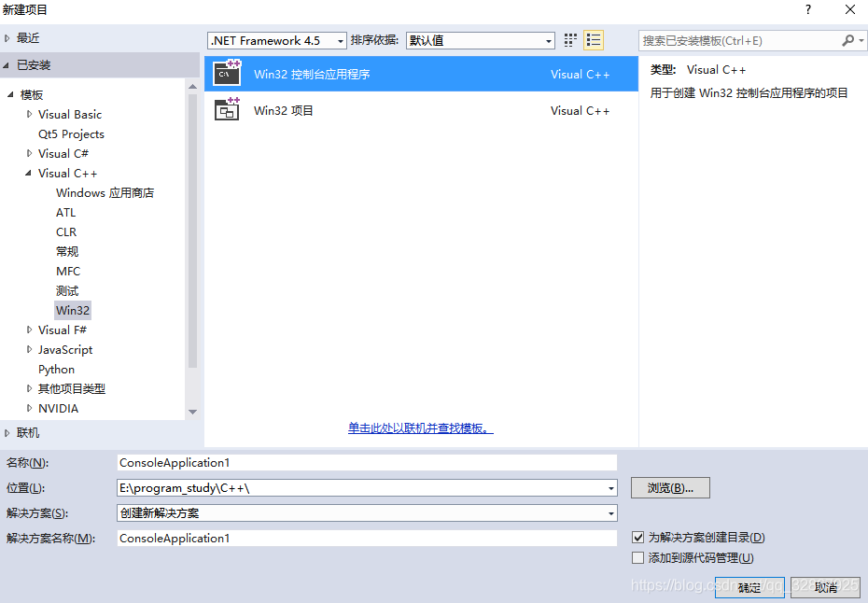
Task: Expand the JavaScript node arrow
Action: point(29,349)
